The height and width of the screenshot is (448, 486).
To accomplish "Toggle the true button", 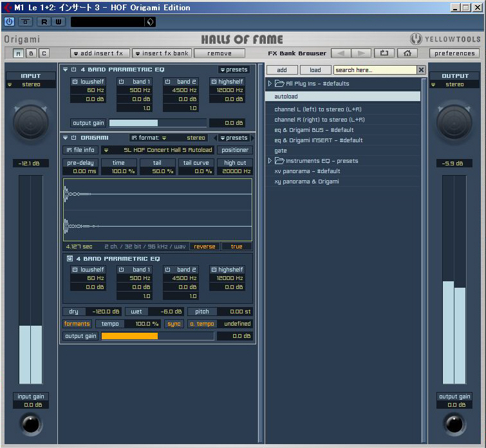I will click(236, 247).
